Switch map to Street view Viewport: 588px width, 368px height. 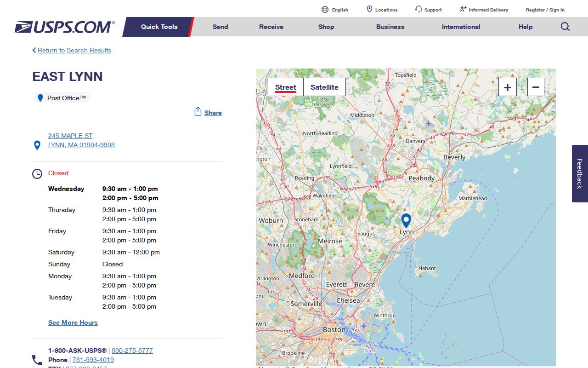pos(286,87)
